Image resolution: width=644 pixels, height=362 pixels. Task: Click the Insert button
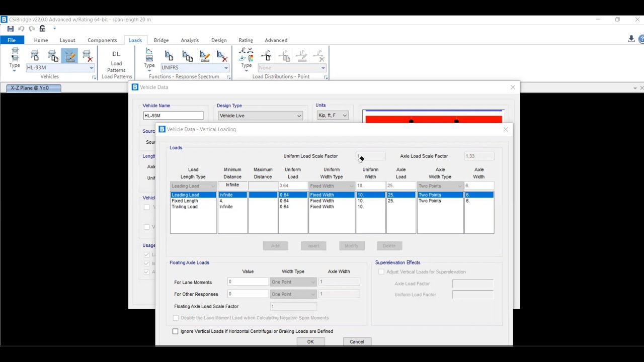coord(313,246)
